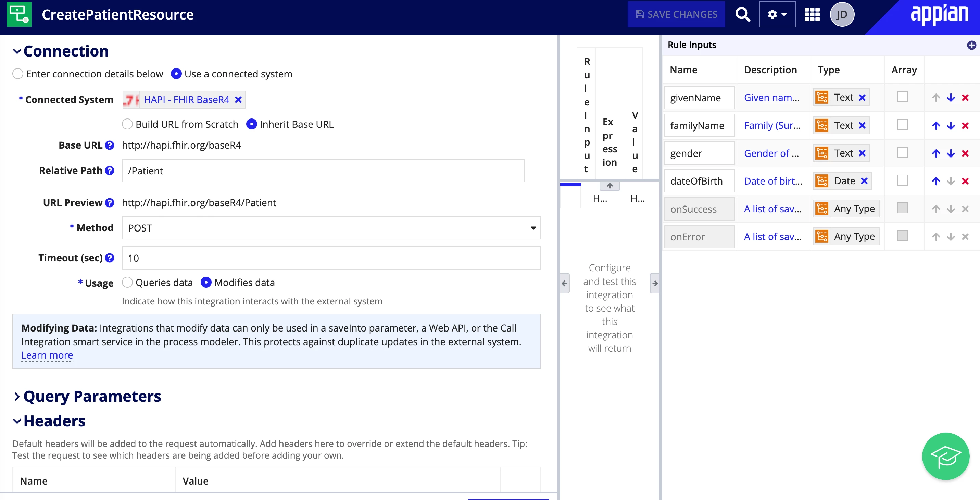980x500 pixels.
Task: Check the Array box for familyName
Action: pyautogui.click(x=902, y=125)
